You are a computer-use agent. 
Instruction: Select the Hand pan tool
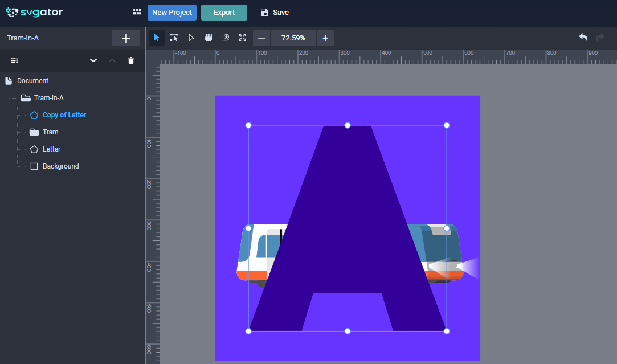208,38
